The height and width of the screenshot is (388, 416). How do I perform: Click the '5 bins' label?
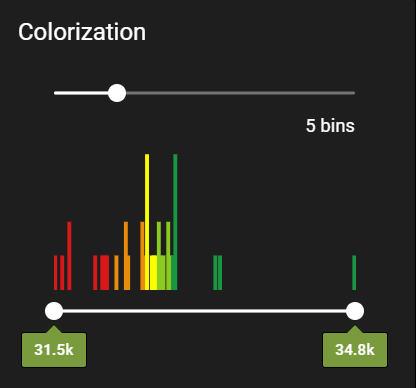pos(330,126)
